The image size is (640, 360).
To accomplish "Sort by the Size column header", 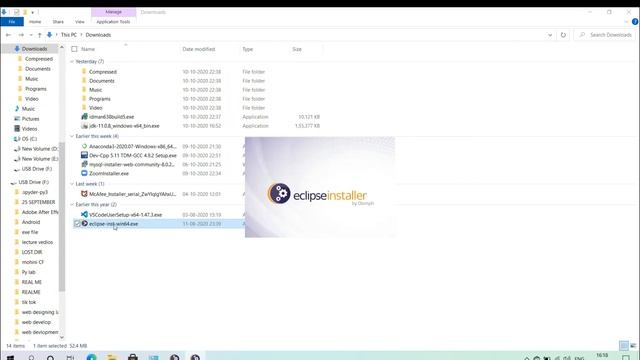I will pos(297,49).
